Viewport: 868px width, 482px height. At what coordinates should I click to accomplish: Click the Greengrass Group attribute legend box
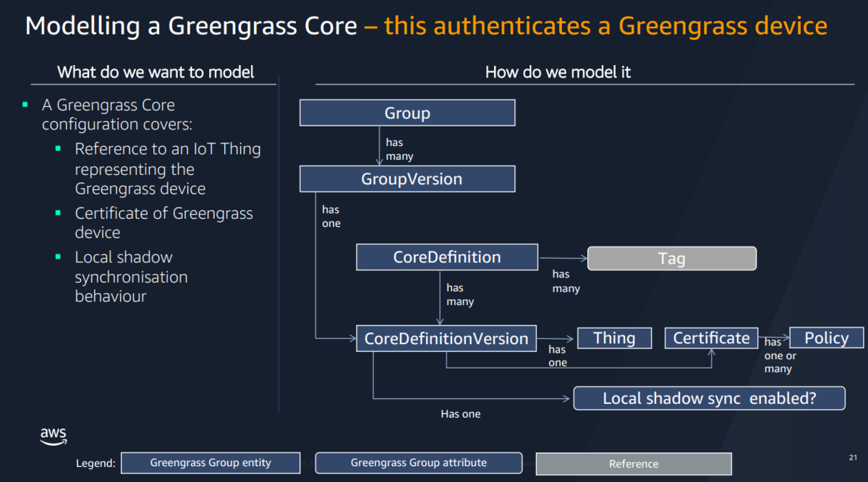[419, 463]
